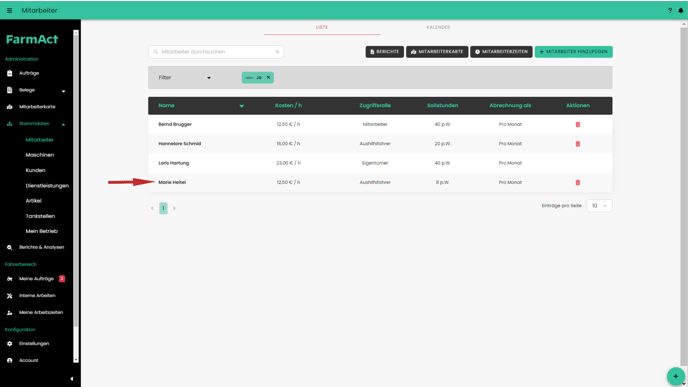Go to the previous page arrow

pyautogui.click(x=152, y=208)
